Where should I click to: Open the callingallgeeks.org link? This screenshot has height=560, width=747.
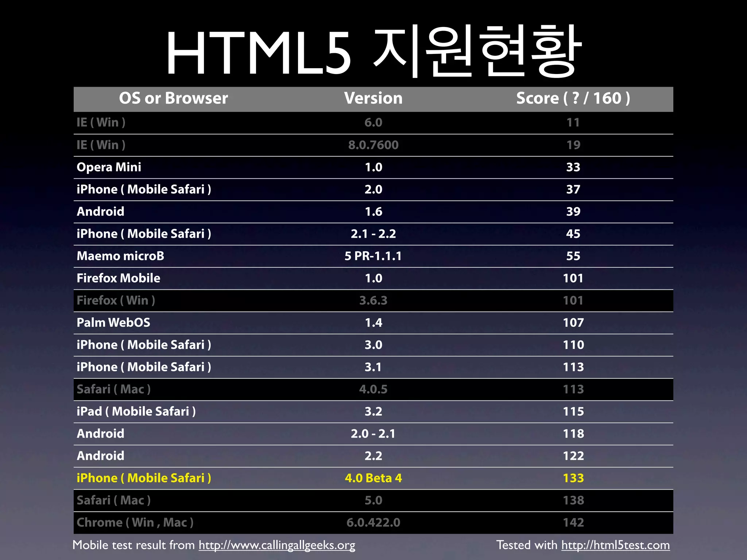tap(277, 545)
